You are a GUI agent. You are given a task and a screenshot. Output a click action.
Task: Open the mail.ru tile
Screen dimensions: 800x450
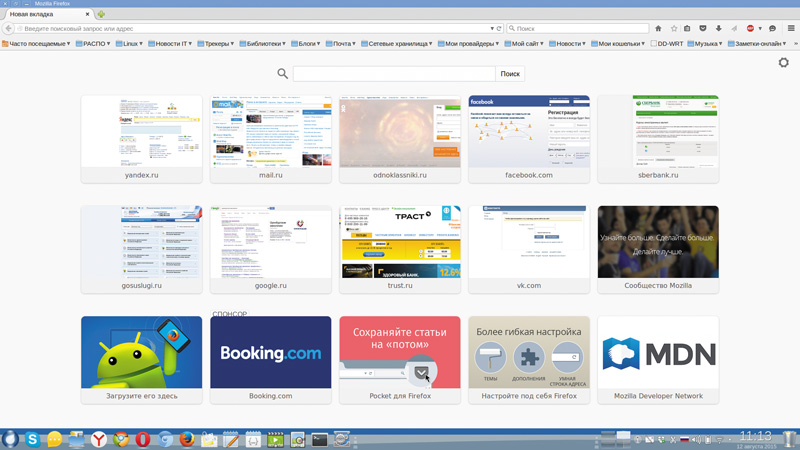[270, 139]
